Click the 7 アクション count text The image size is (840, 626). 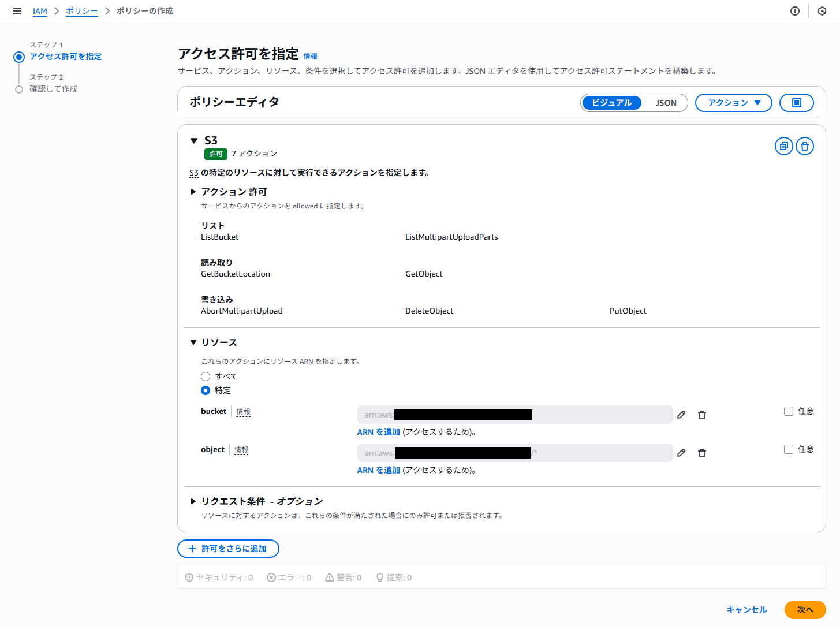pos(255,154)
